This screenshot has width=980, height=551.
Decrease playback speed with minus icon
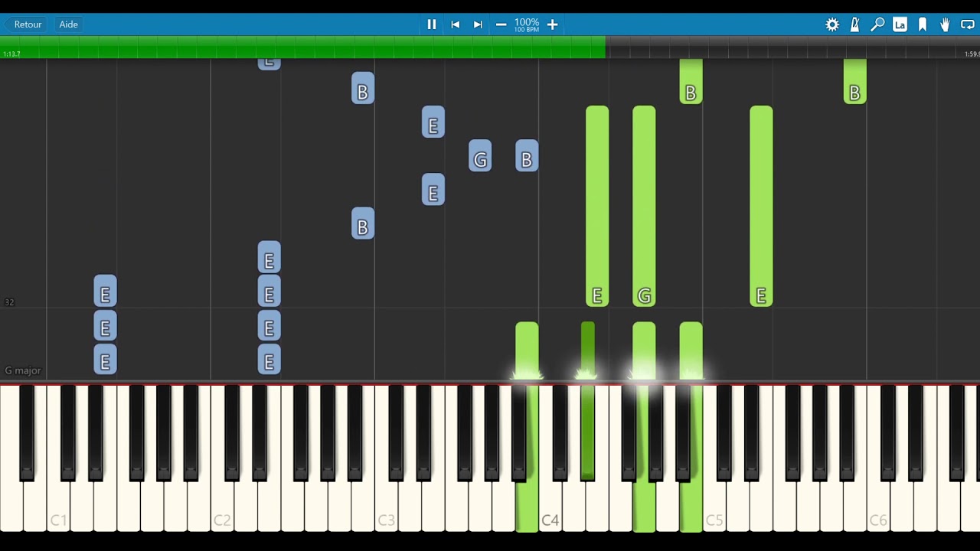pos(501,24)
